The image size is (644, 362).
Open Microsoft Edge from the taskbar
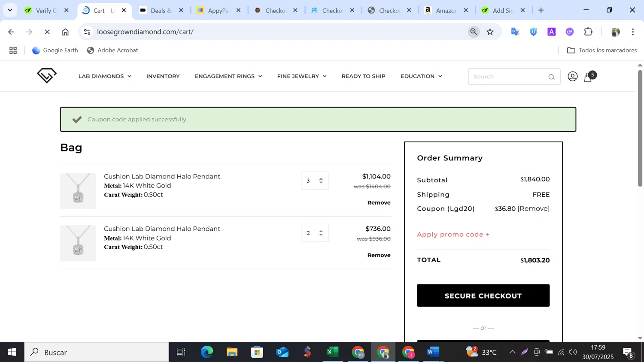(207, 352)
